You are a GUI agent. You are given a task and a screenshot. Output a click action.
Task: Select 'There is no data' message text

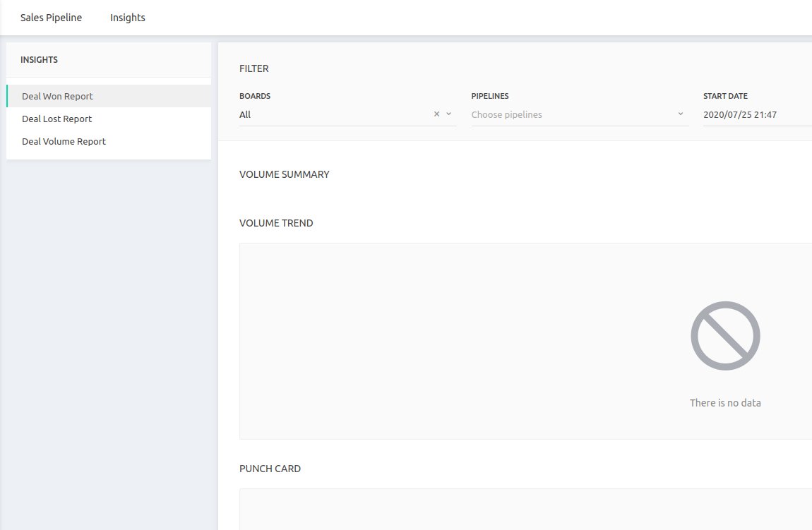[725, 402]
